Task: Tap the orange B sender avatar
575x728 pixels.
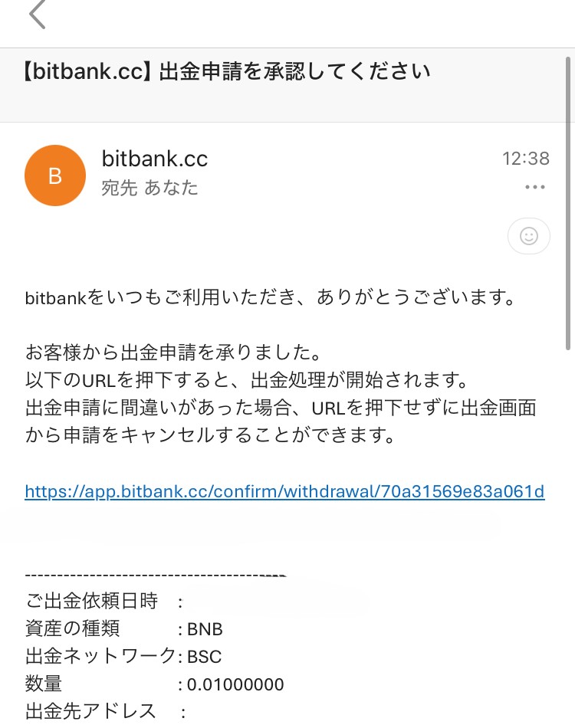Action: point(55,175)
